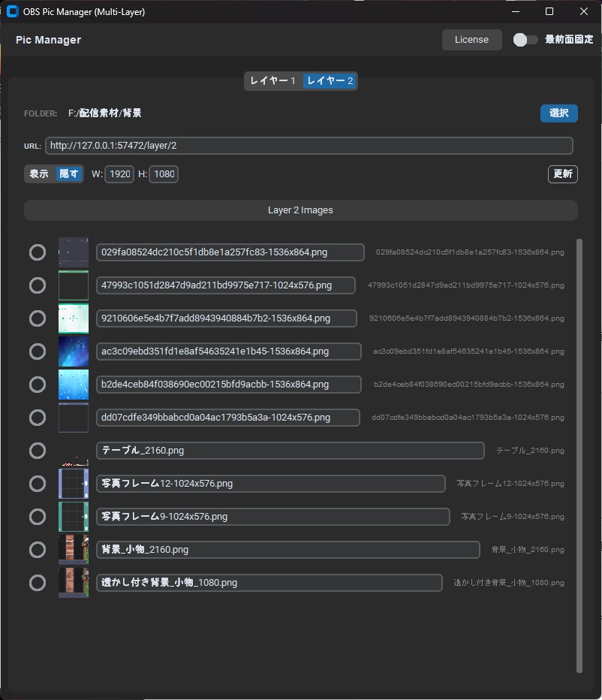Click the folder path F:/配信素材/背景
This screenshot has width=602, height=700.
pos(105,113)
